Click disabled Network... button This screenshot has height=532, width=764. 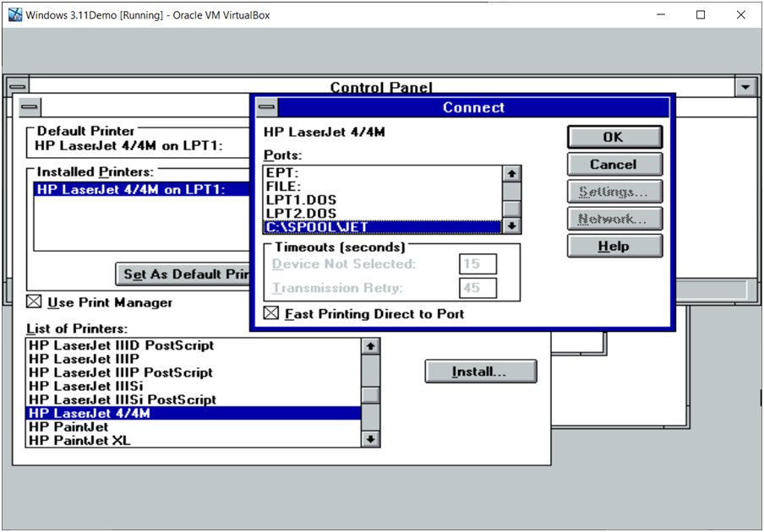tap(614, 219)
